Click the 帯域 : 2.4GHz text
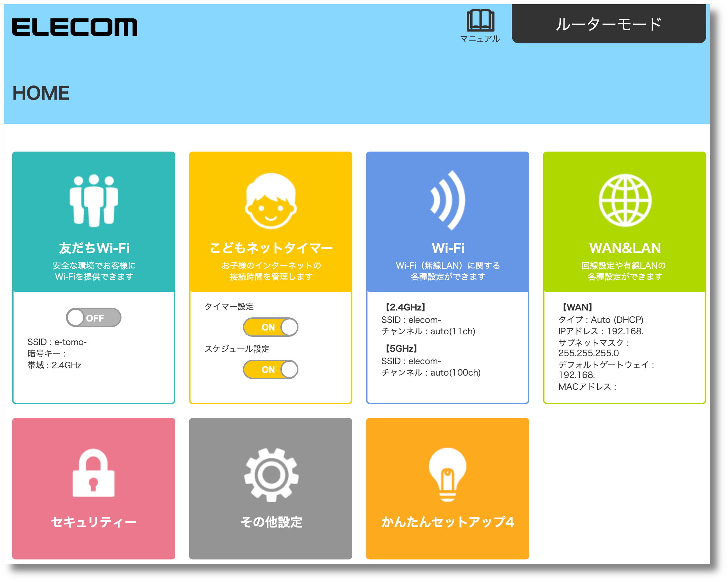Image resolution: width=728 pixels, height=582 pixels. point(54,365)
